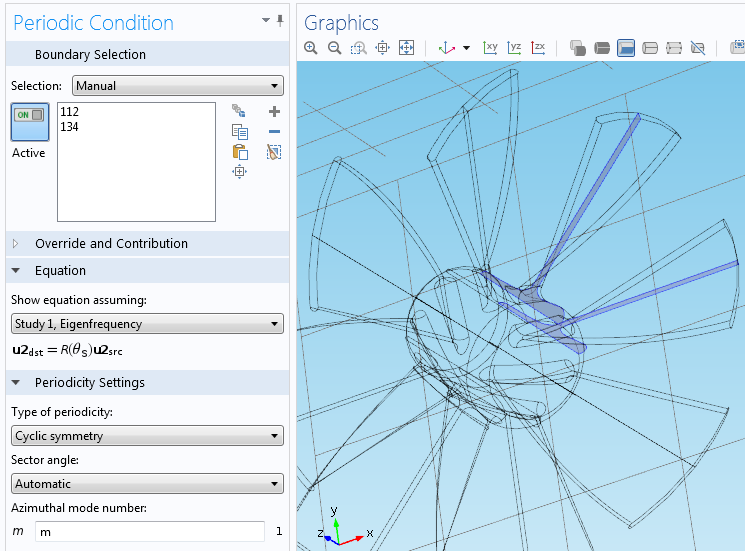Image resolution: width=745 pixels, height=551 pixels.
Task: Clear the selection with broom icon
Action: (274, 152)
